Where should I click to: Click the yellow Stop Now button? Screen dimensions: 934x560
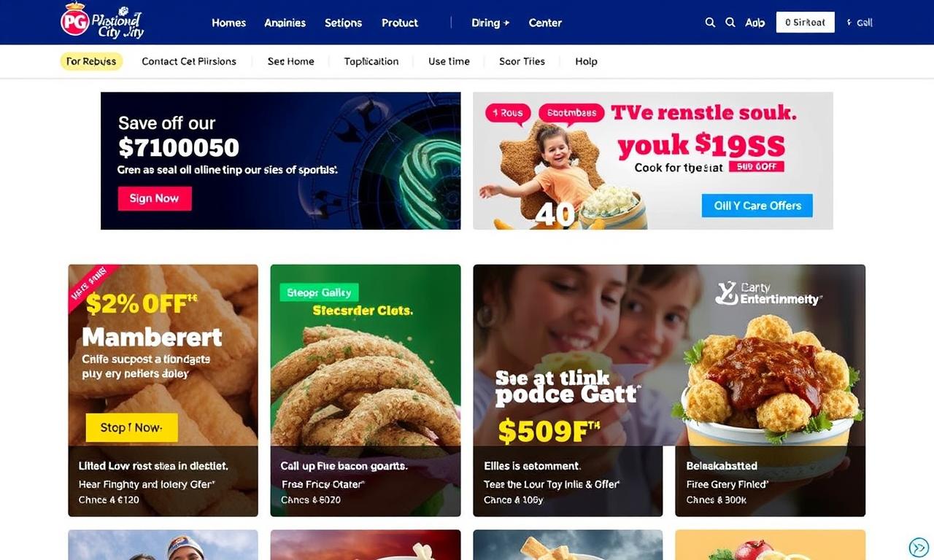point(132,427)
